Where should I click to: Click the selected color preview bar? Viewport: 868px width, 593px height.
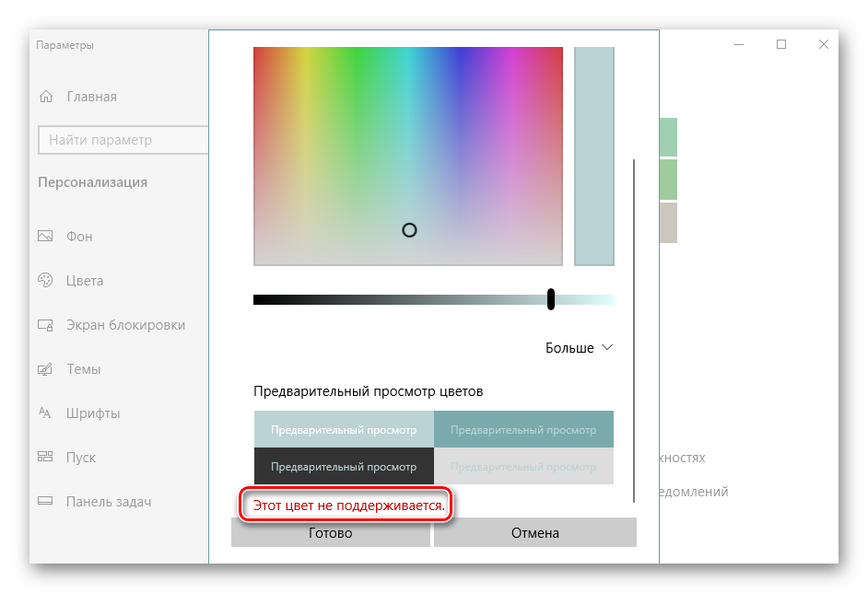click(x=593, y=157)
